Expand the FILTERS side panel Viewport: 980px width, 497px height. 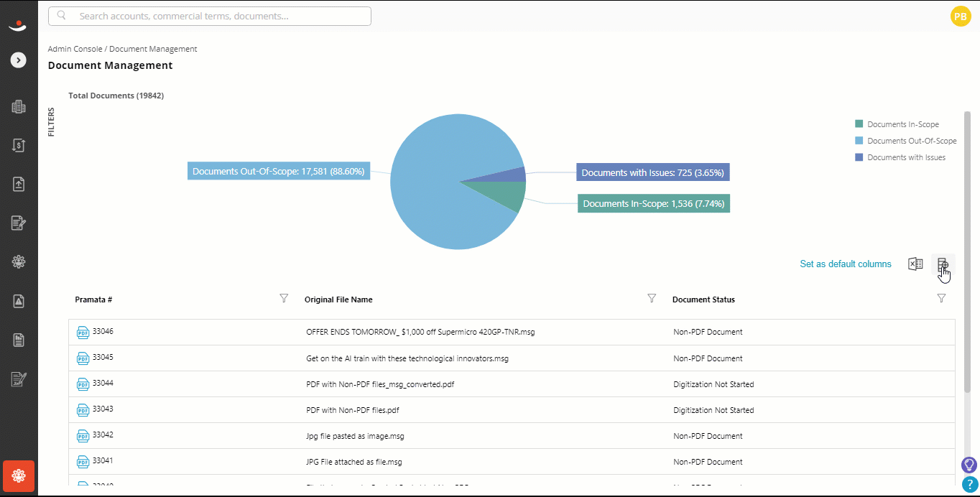[x=51, y=122]
